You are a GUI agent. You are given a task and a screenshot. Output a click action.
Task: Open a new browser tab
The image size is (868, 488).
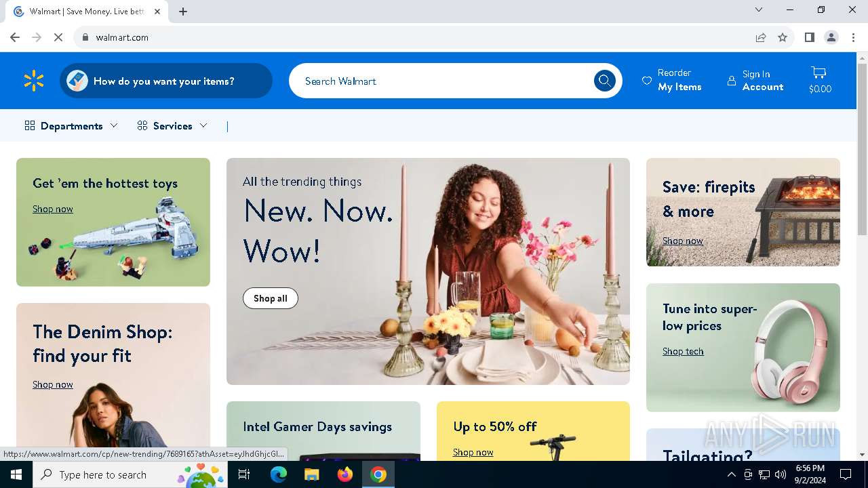pos(183,12)
